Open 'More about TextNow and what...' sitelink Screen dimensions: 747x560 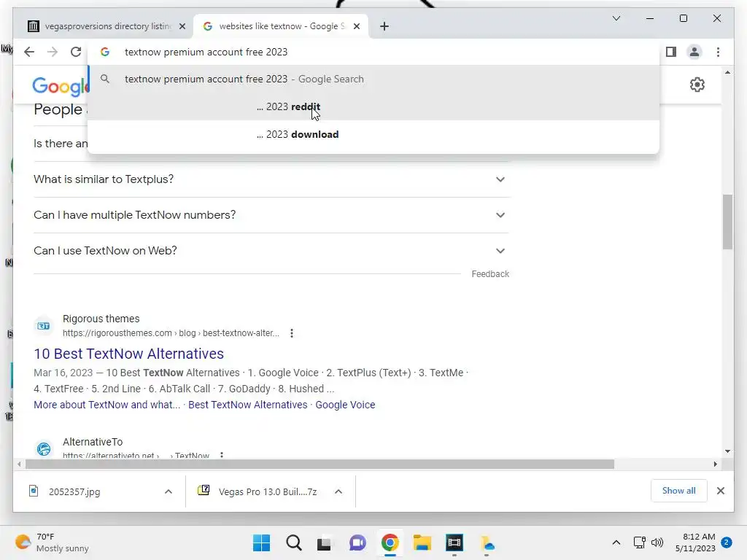click(107, 405)
